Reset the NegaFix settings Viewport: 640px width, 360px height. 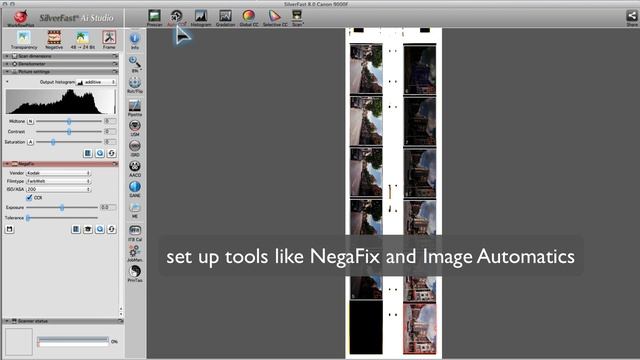click(111, 229)
